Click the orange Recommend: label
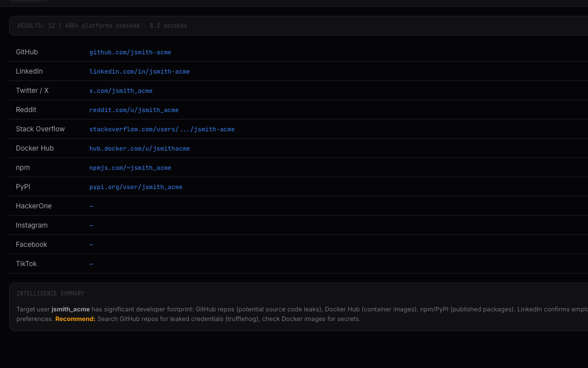 (75, 319)
